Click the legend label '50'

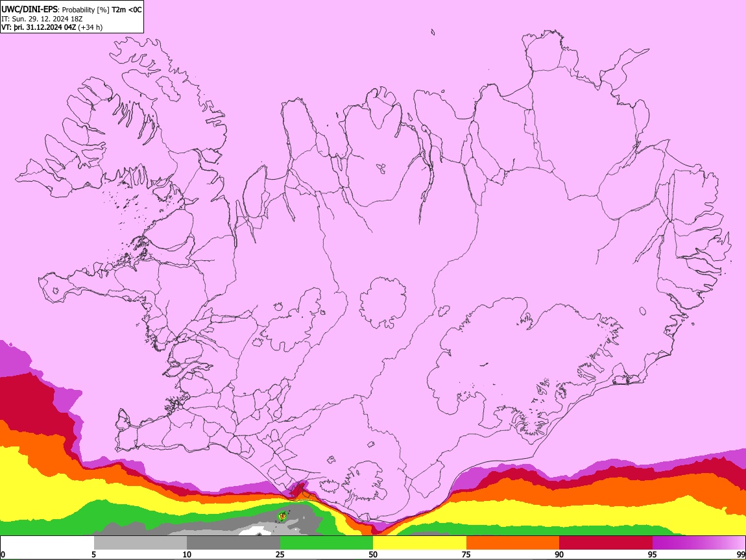point(373,555)
